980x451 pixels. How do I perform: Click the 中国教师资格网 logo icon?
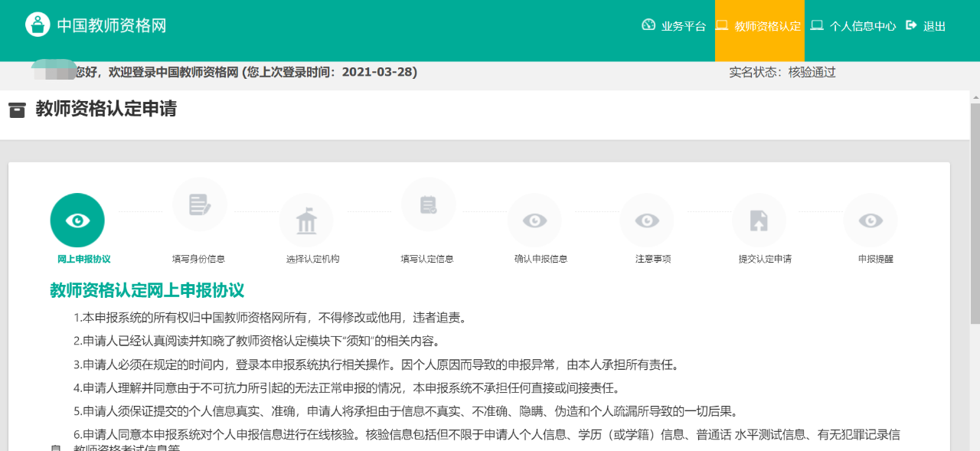(38, 25)
